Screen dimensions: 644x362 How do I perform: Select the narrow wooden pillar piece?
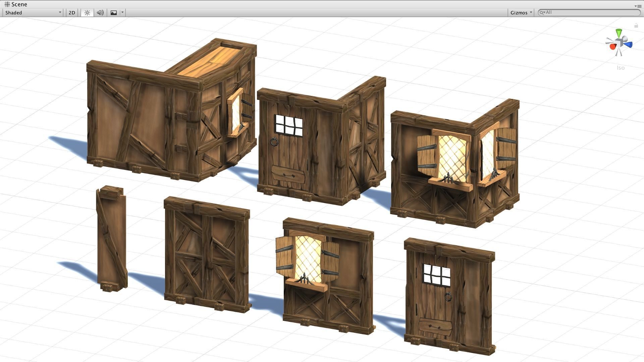[111, 239]
